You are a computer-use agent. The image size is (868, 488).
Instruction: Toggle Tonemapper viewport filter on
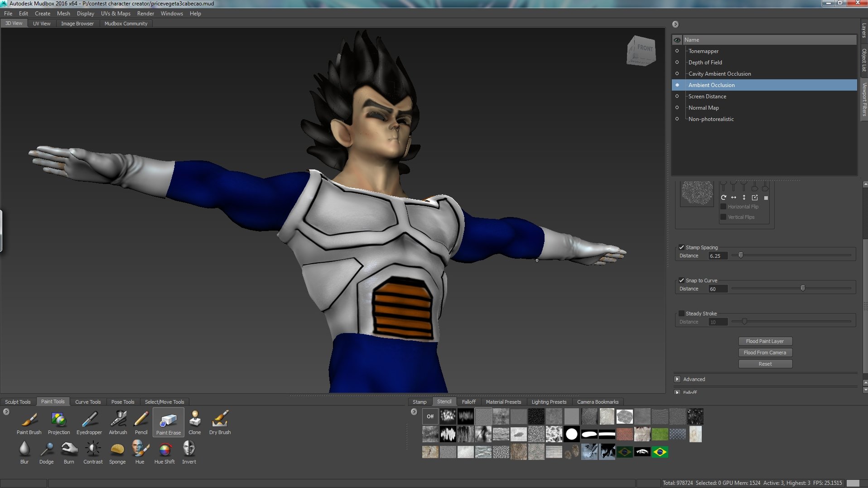(677, 51)
